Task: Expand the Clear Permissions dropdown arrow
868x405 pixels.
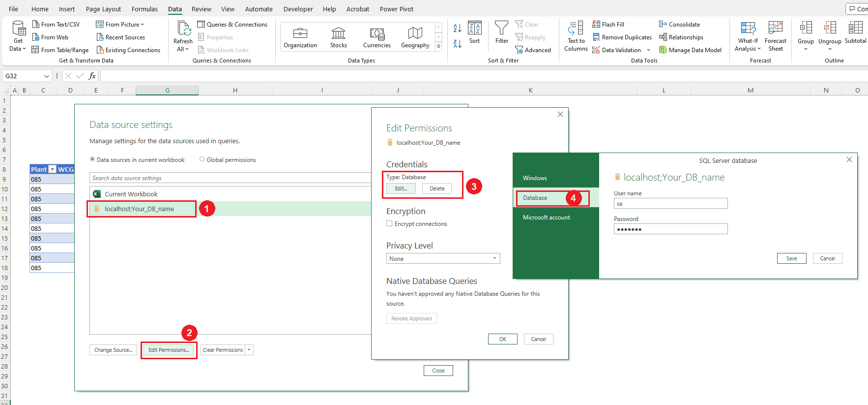Action: pos(249,350)
